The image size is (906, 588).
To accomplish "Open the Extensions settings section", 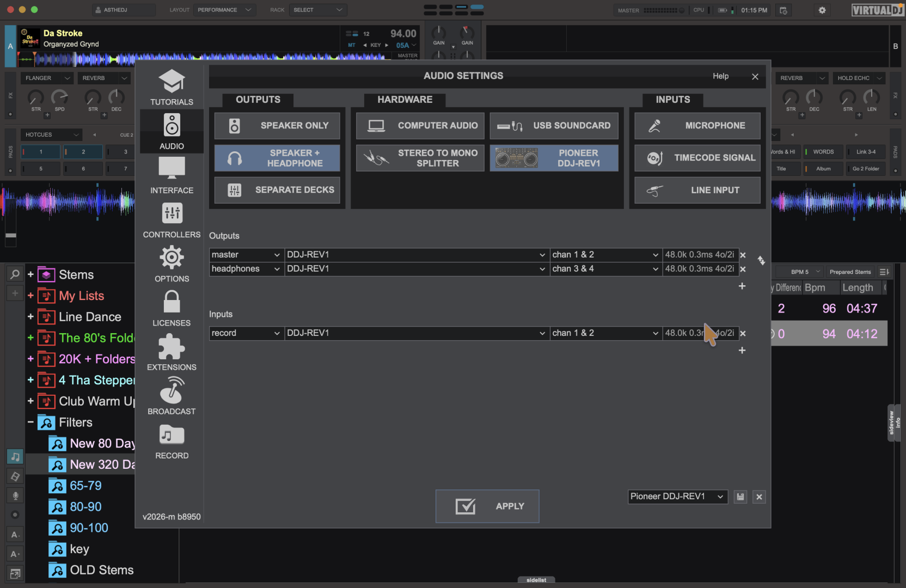I will click(x=172, y=352).
